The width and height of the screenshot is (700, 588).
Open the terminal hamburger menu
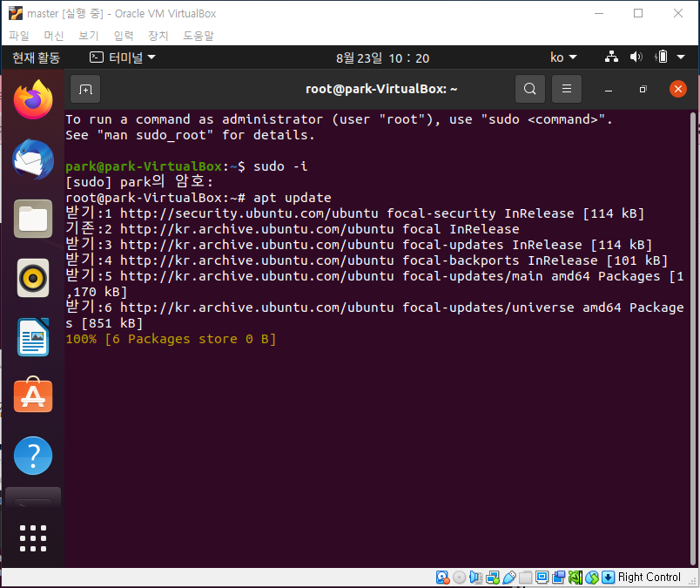567,89
